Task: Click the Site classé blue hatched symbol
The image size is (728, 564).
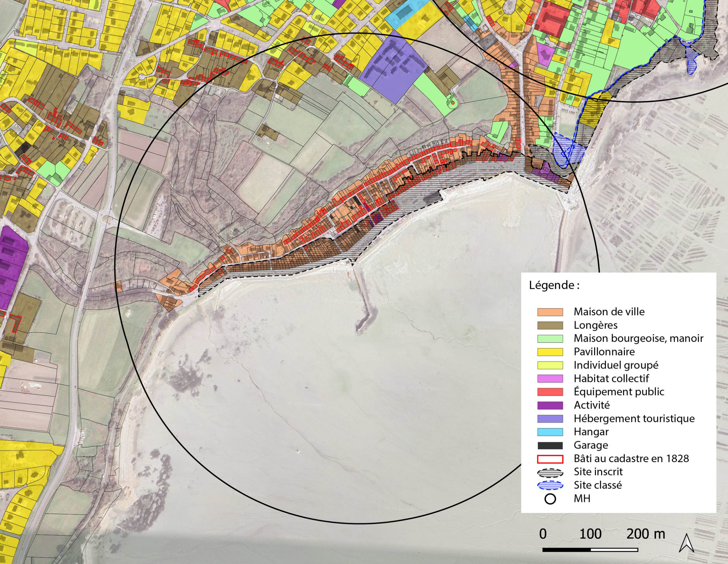Action: pyautogui.click(x=550, y=486)
